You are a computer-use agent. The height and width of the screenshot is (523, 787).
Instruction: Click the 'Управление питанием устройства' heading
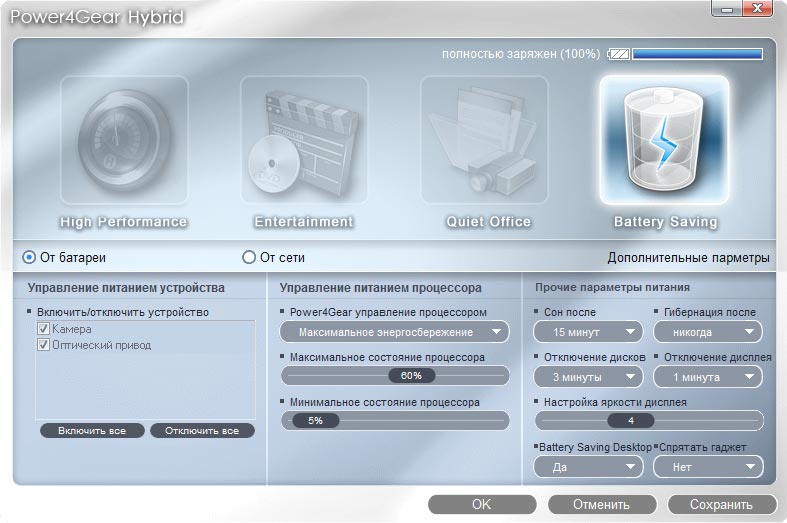point(126,288)
